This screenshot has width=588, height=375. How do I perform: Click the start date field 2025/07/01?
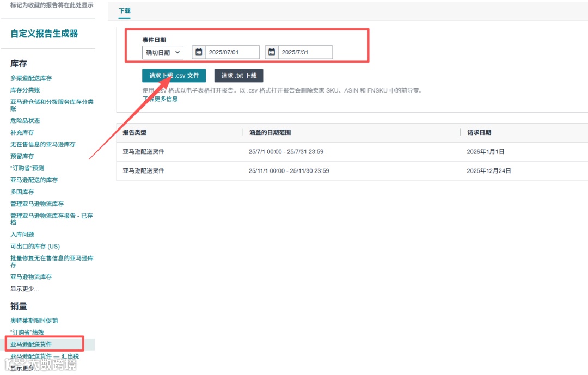pyautogui.click(x=232, y=52)
